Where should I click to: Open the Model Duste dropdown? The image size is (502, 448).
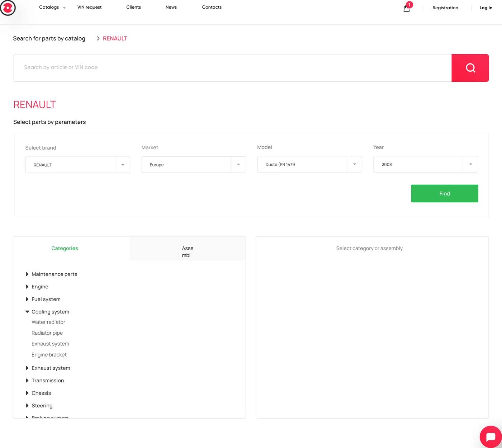(309, 164)
